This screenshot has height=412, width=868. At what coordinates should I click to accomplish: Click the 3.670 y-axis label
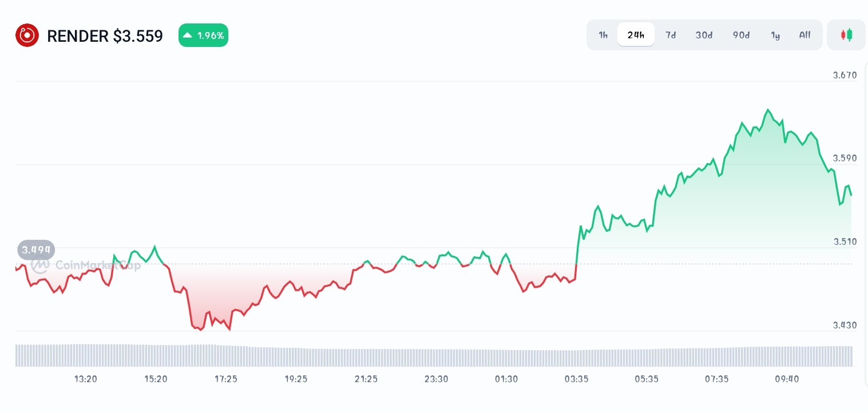click(845, 75)
